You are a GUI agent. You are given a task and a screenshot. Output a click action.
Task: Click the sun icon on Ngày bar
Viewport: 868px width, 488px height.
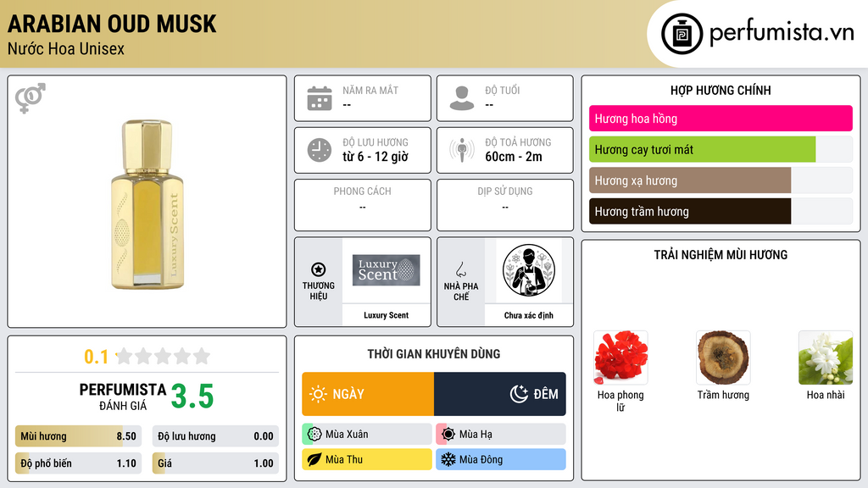pyautogui.click(x=318, y=394)
